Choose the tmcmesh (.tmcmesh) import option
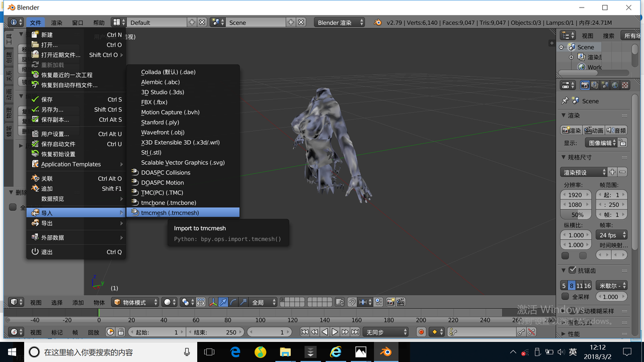This screenshot has height=362, width=644. click(183, 213)
